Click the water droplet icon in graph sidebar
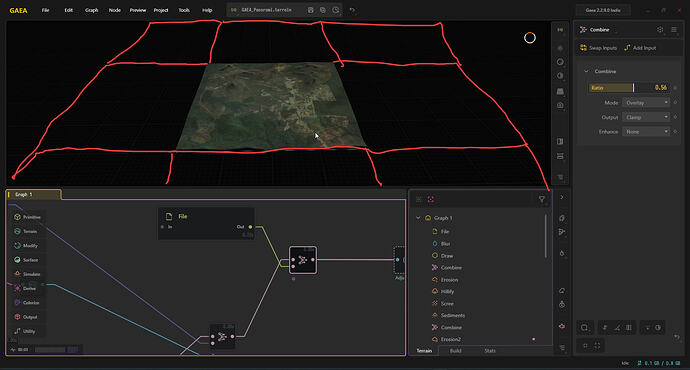Screen dimensions: 690x370 coord(562,253)
